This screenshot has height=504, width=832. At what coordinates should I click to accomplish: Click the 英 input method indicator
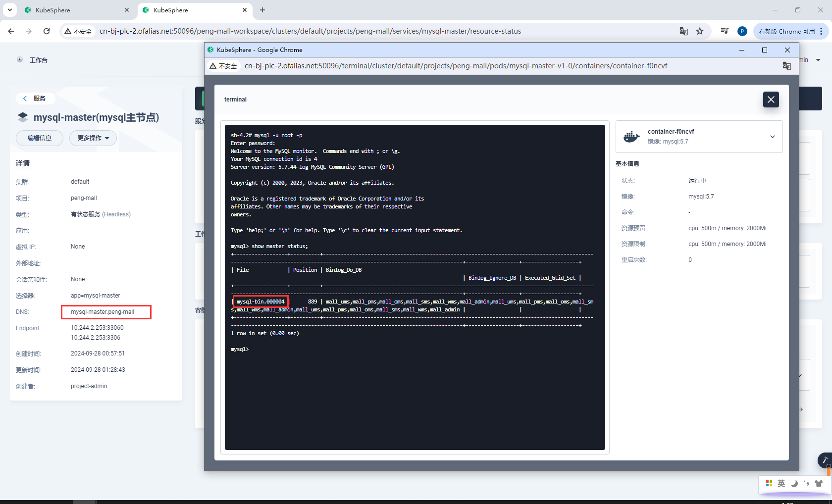[781, 484]
